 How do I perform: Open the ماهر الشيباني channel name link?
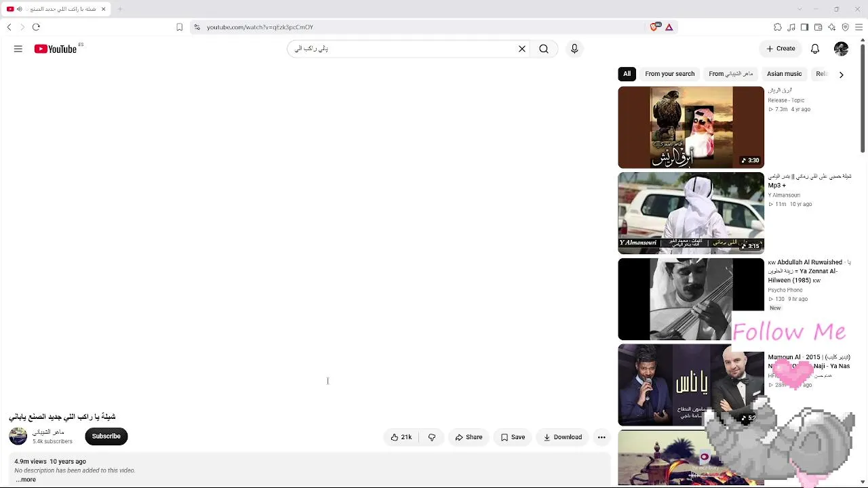pyautogui.click(x=48, y=432)
